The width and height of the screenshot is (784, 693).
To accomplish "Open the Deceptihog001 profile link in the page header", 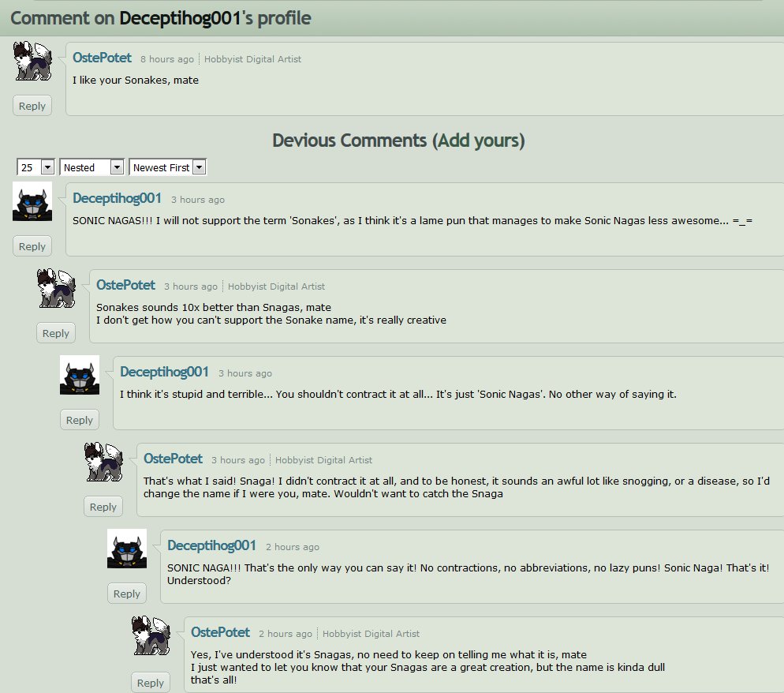I will pos(181,18).
